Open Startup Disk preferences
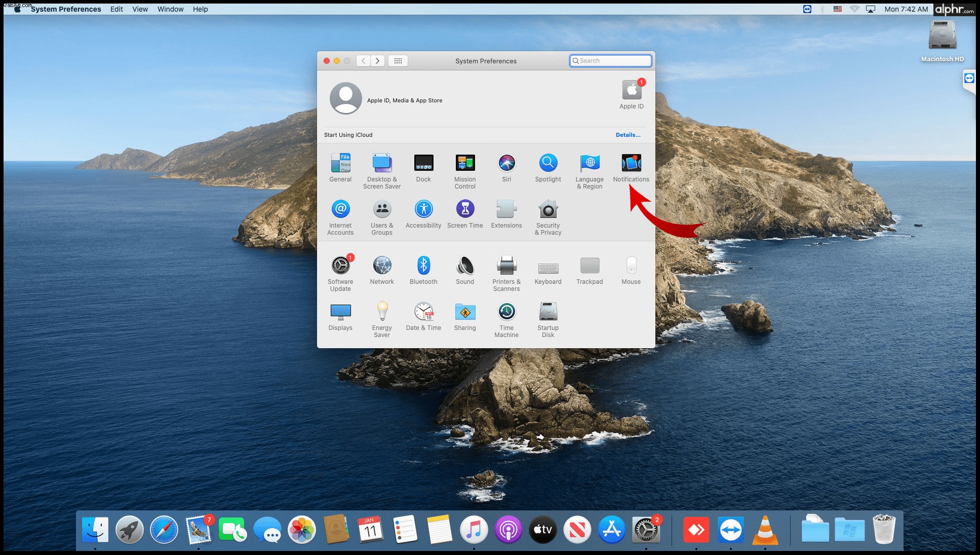 [x=548, y=320]
